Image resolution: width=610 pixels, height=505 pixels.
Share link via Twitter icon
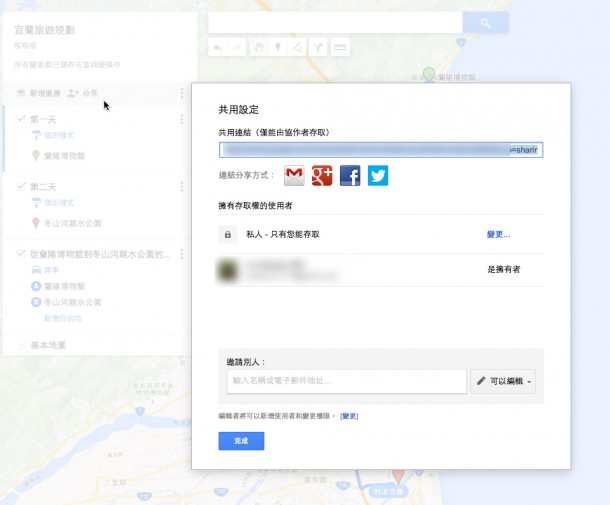[x=378, y=175]
